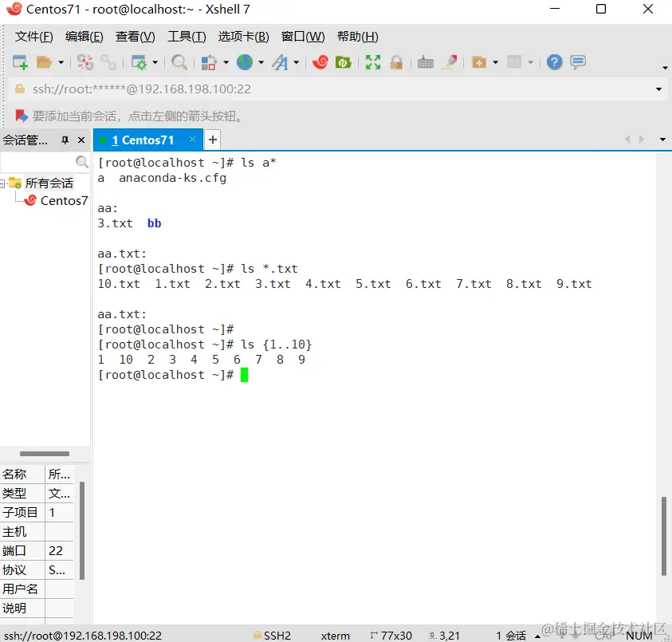The height and width of the screenshot is (642, 672).
Task: Click the Session Manager search magnifier icon
Action: [x=81, y=162]
